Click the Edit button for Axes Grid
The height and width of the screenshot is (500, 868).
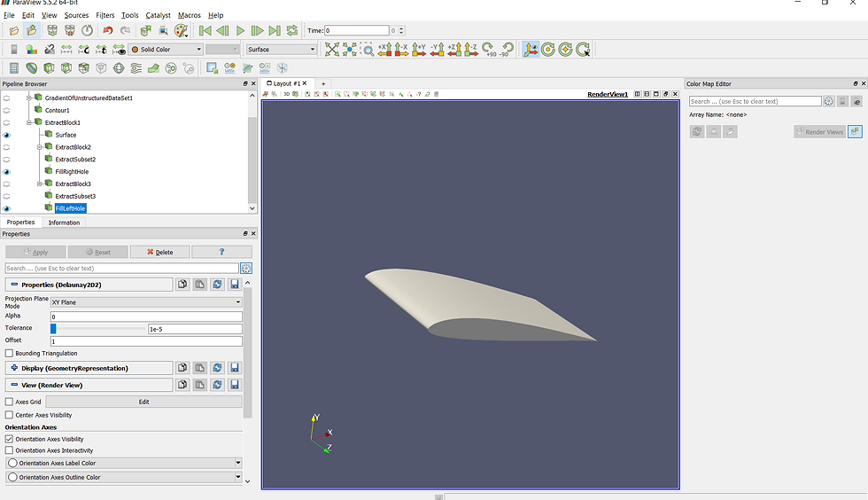143,402
